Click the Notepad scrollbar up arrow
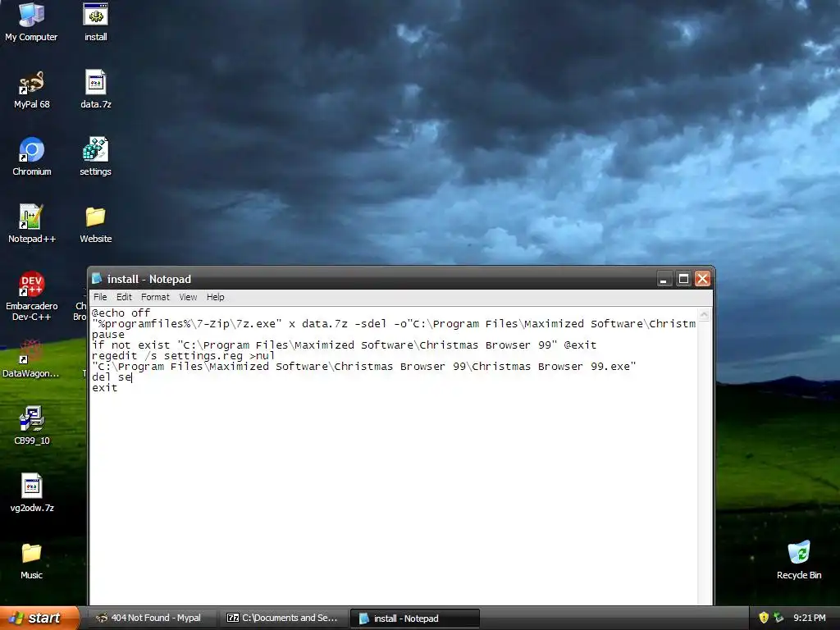840x630 pixels. [x=705, y=315]
